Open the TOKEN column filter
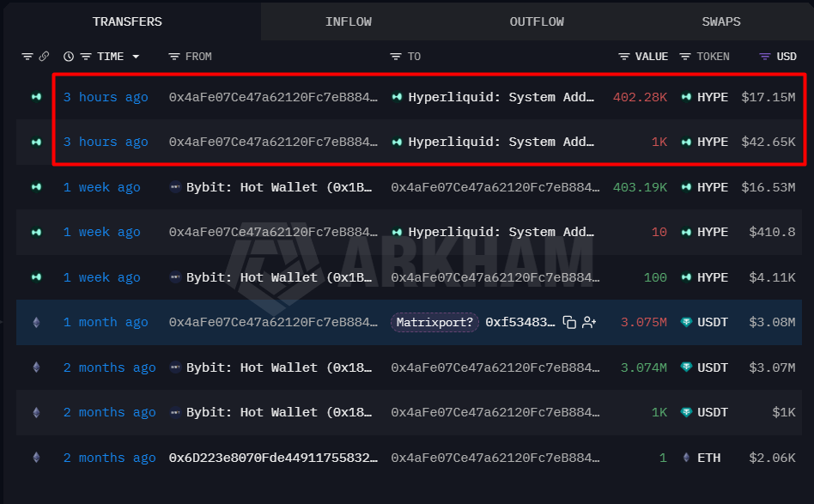 pyautogui.click(x=685, y=56)
